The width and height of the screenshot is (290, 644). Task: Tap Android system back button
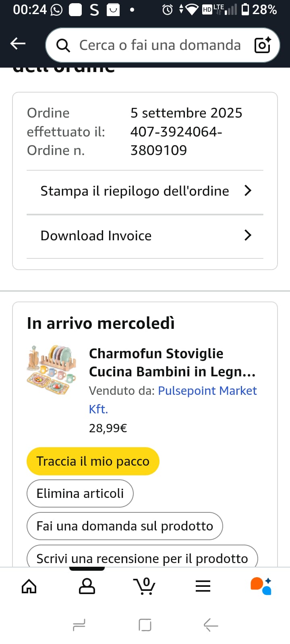(x=211, y=625)
